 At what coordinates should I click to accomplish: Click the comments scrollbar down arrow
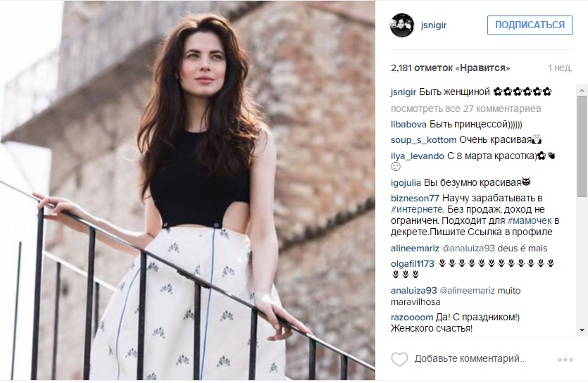(x=582, y=329)
